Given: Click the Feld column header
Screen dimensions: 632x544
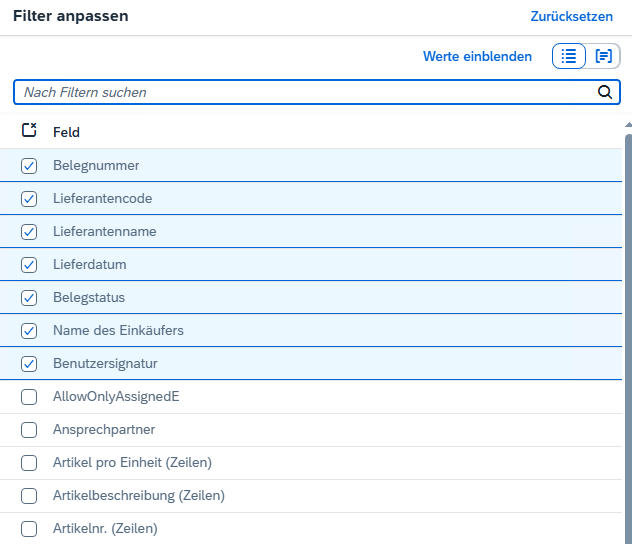Looking at the screenshot, I should [x=67, y=132].
